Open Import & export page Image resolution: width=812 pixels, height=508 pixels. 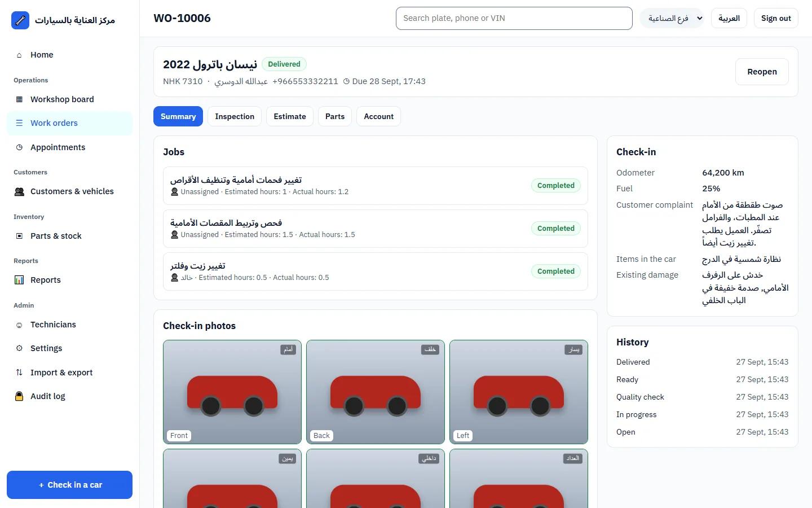pos(70,373)
